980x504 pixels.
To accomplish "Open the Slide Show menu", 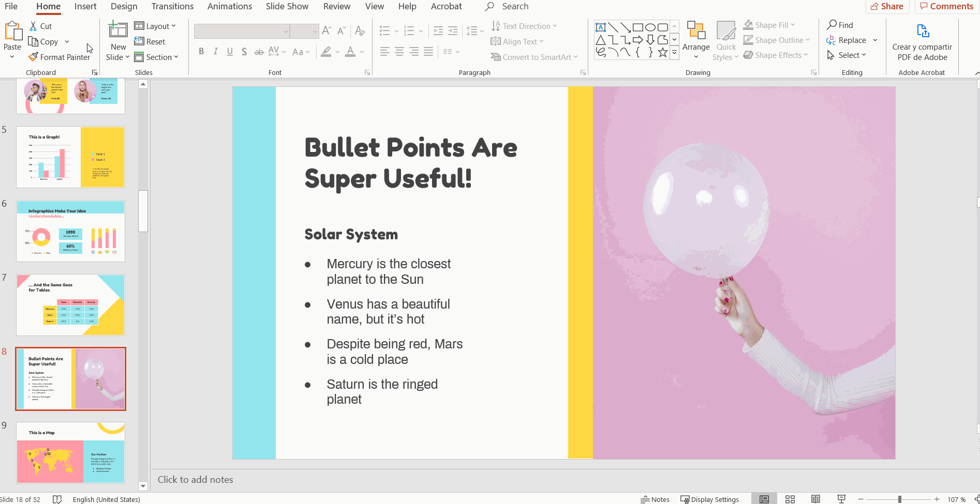I will 287,6.
